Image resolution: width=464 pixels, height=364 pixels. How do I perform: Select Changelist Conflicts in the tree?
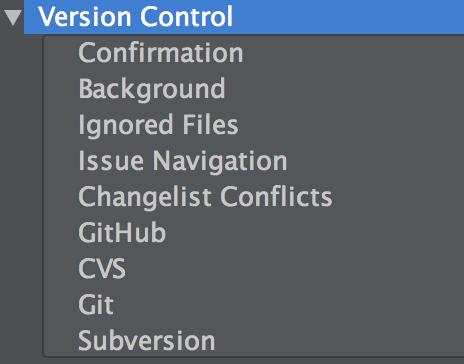[x=205, y=197]
